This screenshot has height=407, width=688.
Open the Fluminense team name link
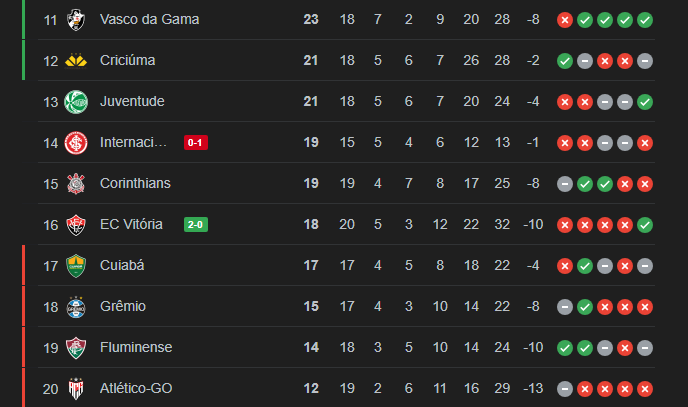(x=136, y=347)
